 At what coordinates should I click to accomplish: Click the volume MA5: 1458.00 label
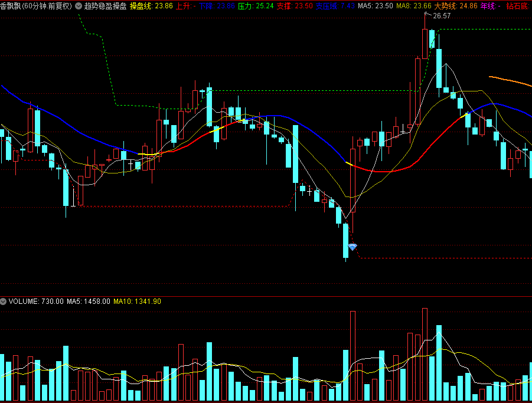pyautogui.click(x=89, y=302)
